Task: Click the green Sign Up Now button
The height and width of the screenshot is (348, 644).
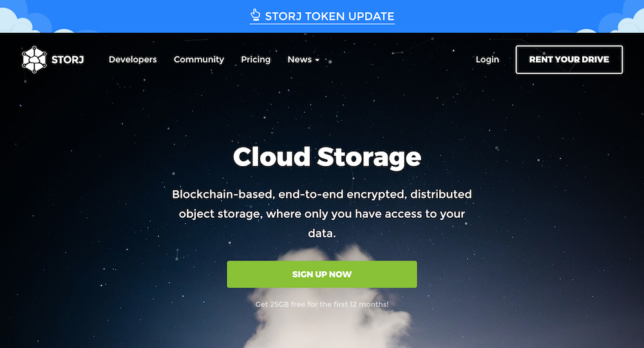Action: (322, 274)
